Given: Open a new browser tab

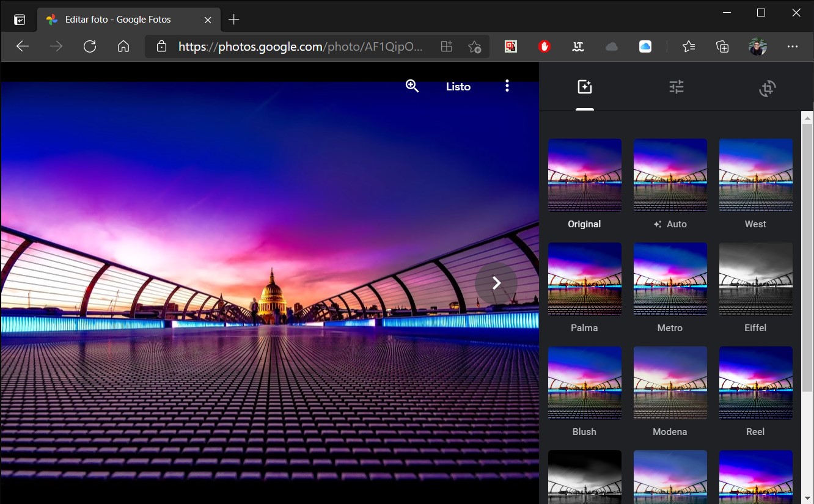Looking at the screenshot, I should click(233, 20).
